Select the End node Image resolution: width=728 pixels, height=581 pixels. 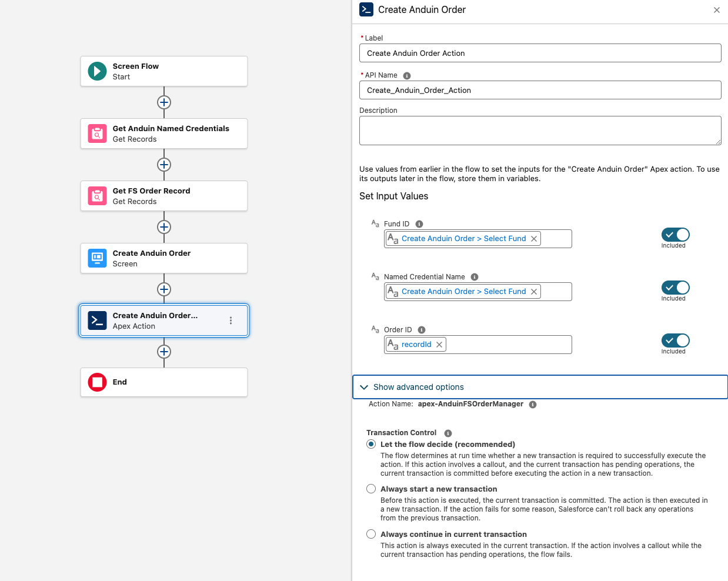click(x=164, y=382)
